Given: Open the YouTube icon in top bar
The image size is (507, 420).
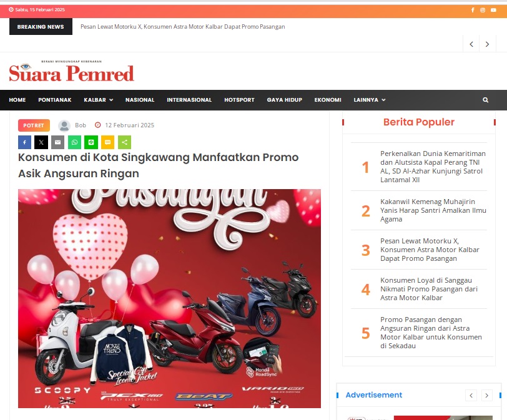Looking at the screenshot, I should (493, 10).
